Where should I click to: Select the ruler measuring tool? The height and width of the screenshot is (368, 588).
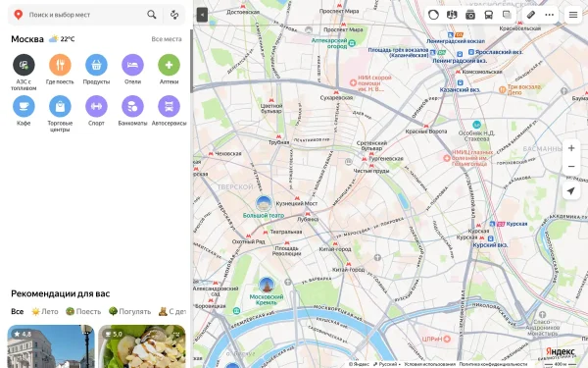coord(531,15)
